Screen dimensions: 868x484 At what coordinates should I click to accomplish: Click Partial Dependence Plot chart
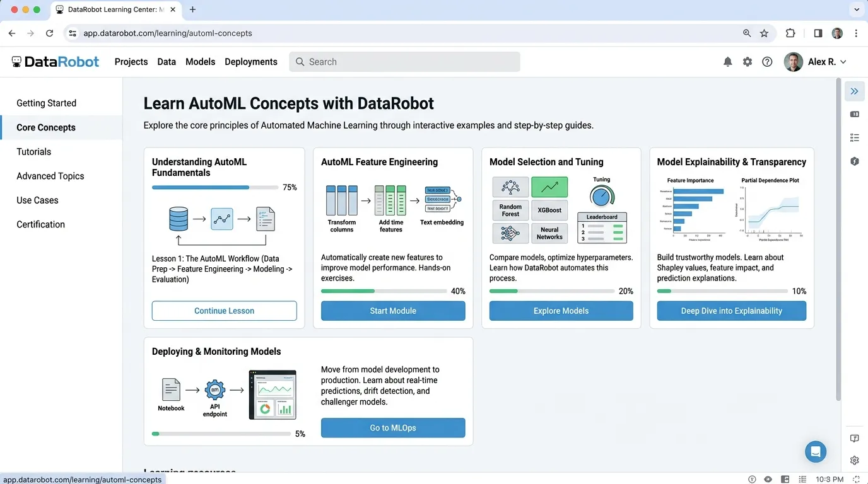click(x=770, y=209)
